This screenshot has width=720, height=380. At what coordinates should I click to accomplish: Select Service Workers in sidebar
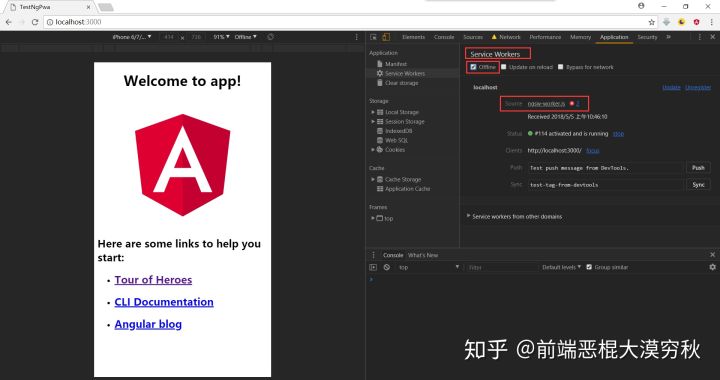coord(405,73)
